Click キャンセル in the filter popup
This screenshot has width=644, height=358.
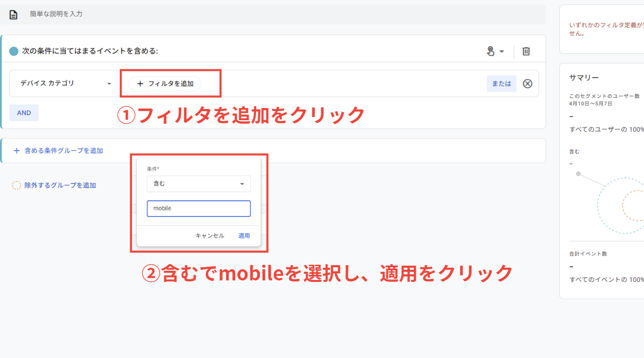210,236
